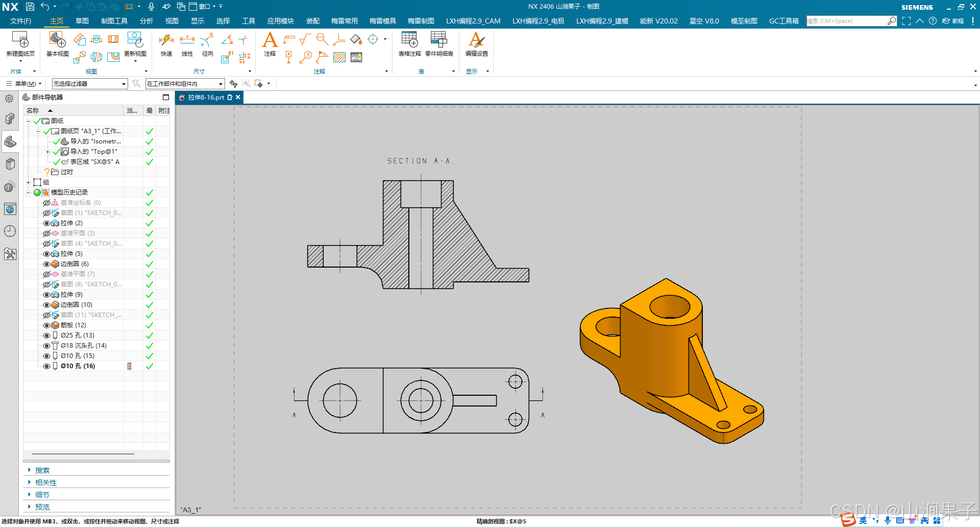Toggle visibility eye of 拉伸 (9)
This screenshot has height=528, width=980.
pyautogui.click(x=46, y=295)
